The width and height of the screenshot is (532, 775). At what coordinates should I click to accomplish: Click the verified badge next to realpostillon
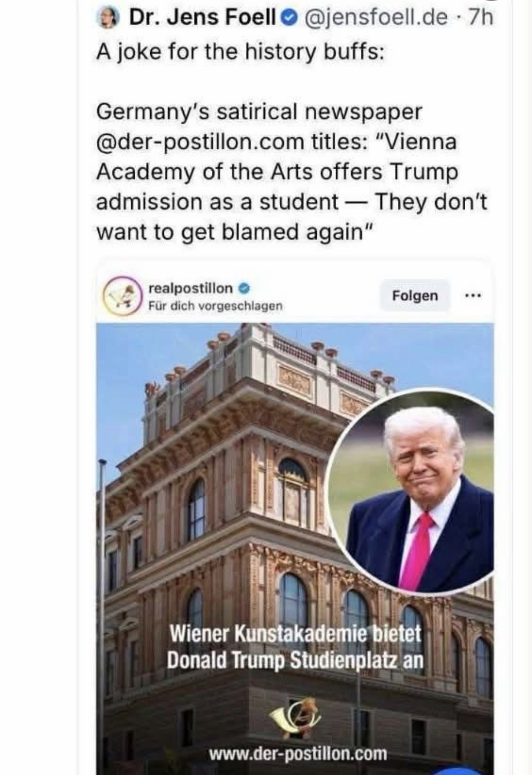coord(244,289)
